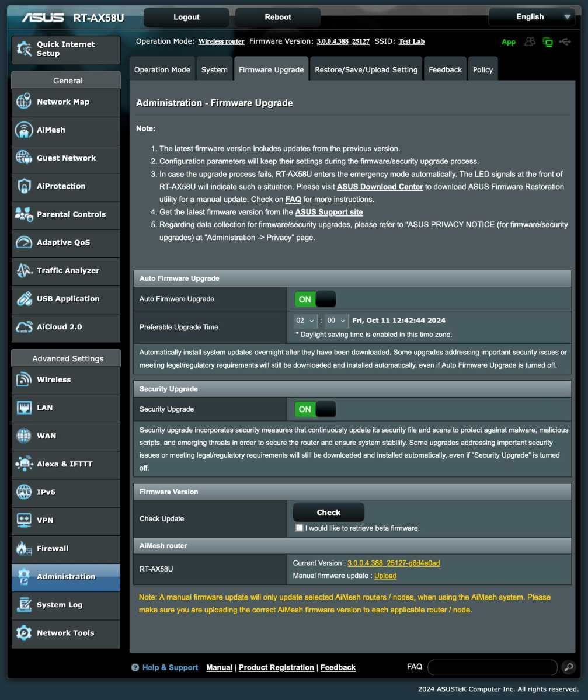This screenshot has width=588, height=700.
Task: Open the upgrade hour dropdown showing 02
Action: (305, 321)
